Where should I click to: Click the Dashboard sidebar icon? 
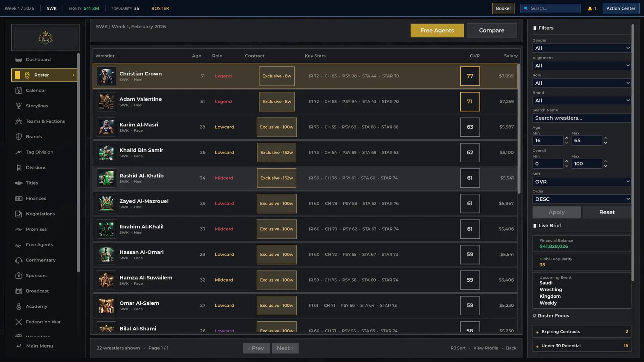[19, 60]
